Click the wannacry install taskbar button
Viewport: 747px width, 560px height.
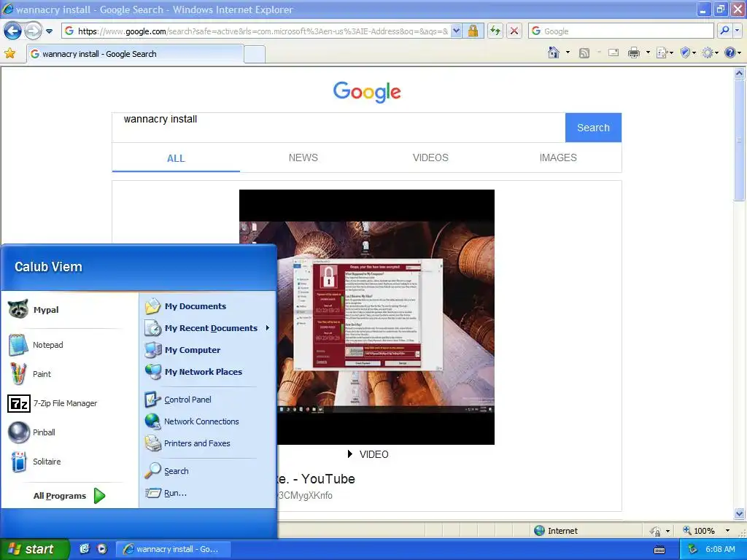coord(174,549)
